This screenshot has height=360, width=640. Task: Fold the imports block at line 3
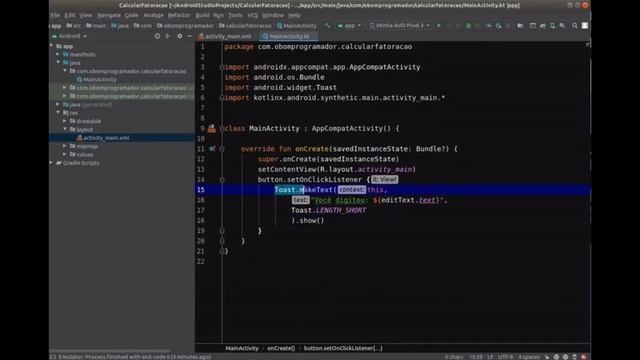pyautogui.click(x=222, y=67)
